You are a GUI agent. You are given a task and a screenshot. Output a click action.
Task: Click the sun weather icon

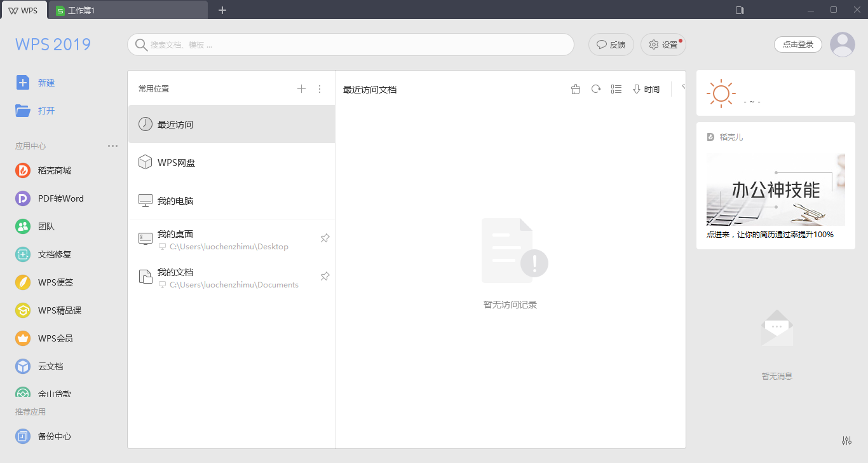[x=721, y=93]
